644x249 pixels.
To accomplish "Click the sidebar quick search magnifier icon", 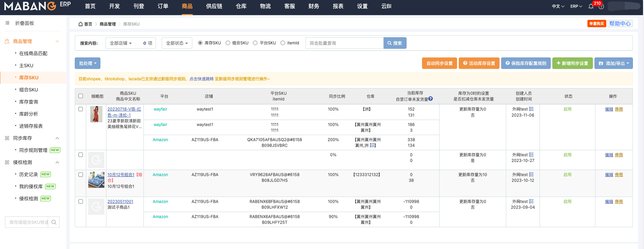I will click(x=54, y=222).
